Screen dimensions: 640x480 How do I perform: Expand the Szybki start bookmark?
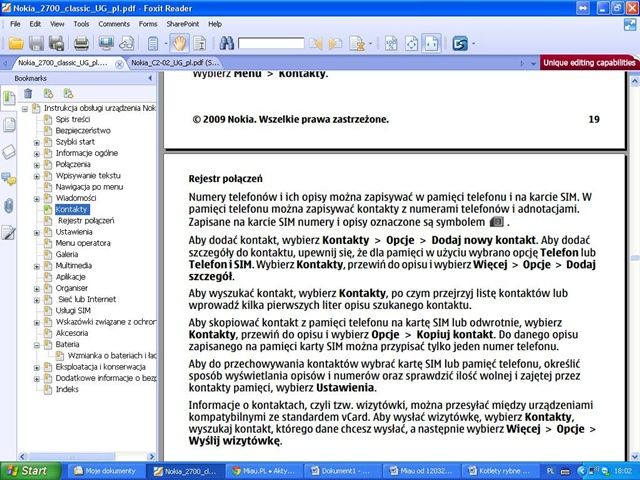click(x=37, y=142)
